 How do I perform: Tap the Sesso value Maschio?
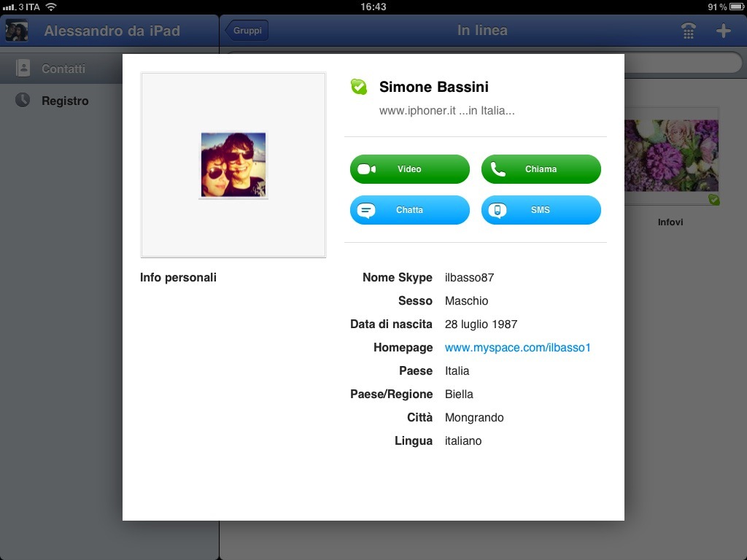pos(466,301)
